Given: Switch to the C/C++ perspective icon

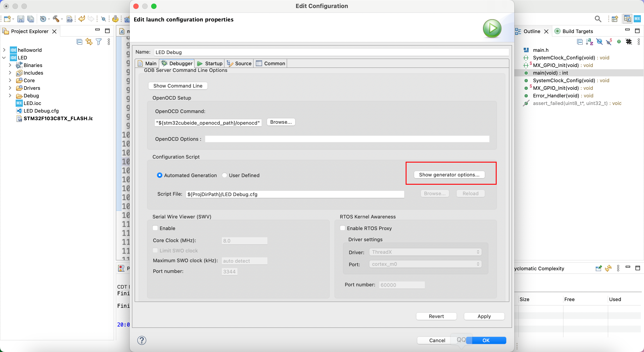Looking at the screenshot, I should (627, 19).
